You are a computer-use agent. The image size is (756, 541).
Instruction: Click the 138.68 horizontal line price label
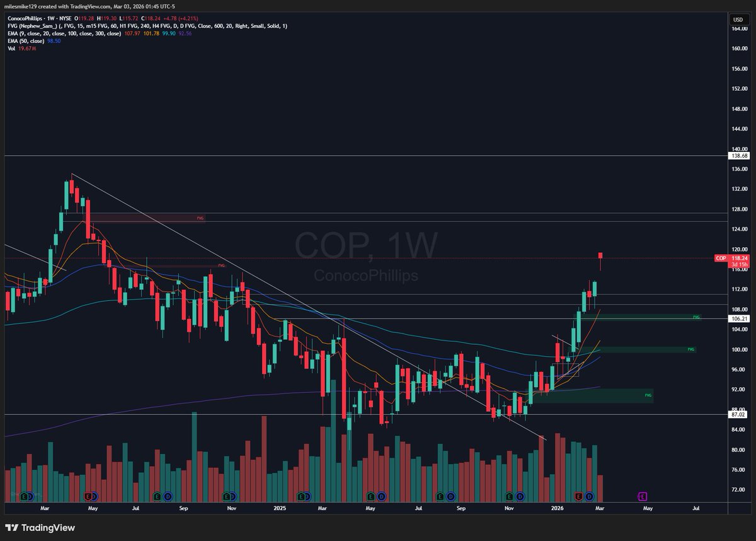(740, 155)
